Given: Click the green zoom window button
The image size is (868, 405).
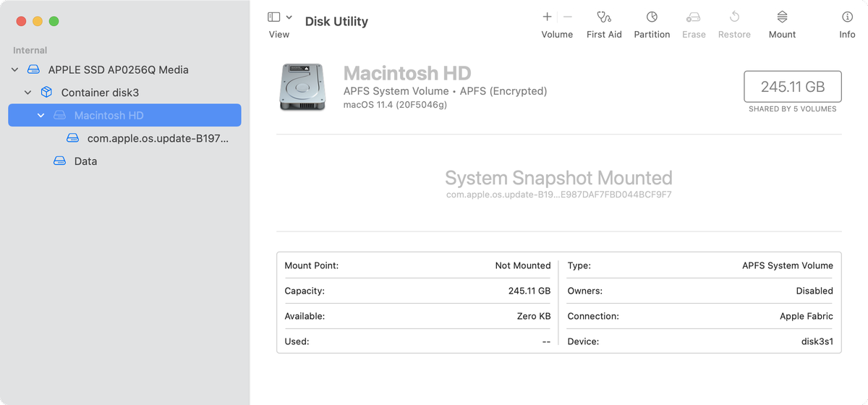Looking at the screenshot, I should [54, 22].
